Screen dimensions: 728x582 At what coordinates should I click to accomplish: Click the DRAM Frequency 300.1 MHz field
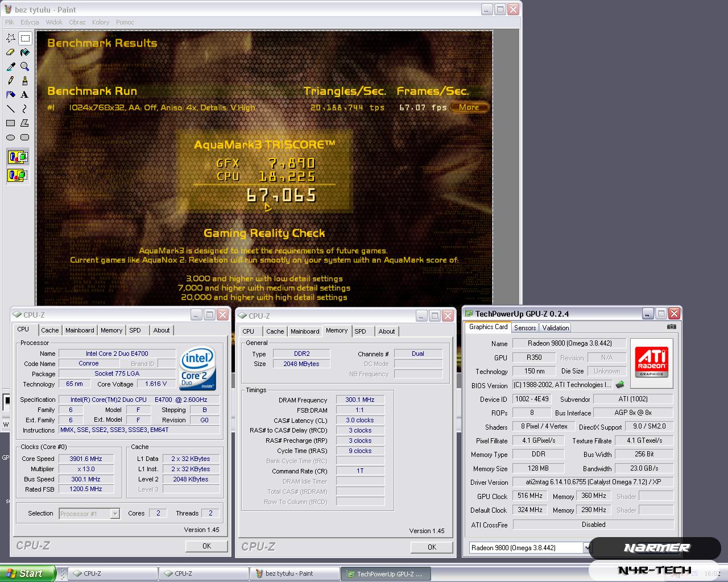coord(360,400)
